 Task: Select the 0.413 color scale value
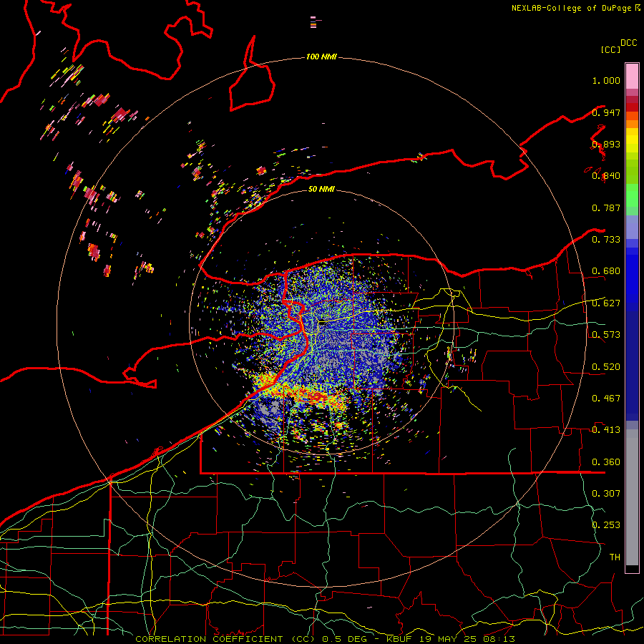tap(606, 430)
